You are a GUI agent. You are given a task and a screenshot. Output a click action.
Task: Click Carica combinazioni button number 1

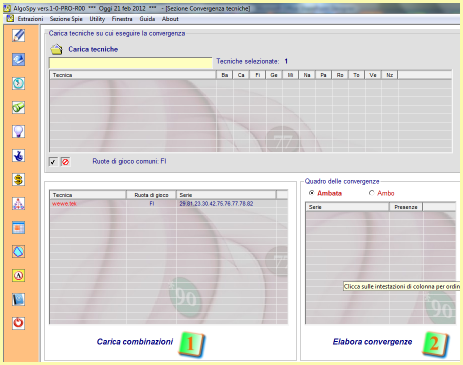tap(191, 344)
